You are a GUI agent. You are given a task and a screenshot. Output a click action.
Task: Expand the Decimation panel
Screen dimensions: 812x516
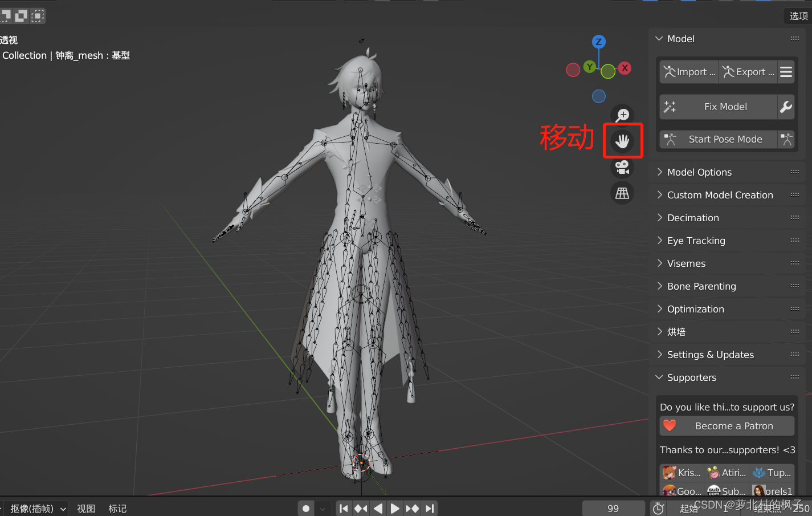pos(660,218)
